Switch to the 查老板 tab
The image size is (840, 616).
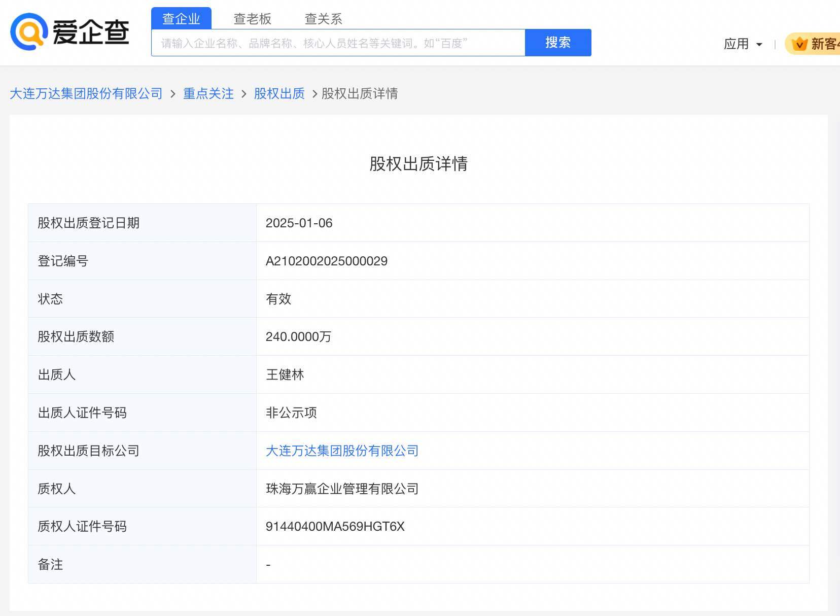click(x=252, y=19)
